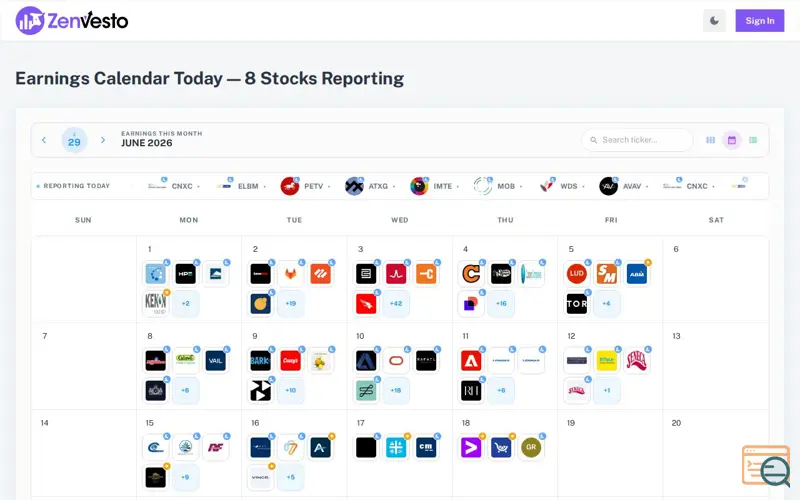Expand +10 more stocks on June 9
Image resolution: width=800 pixels, height=500 pixels.
click(290, 390)
